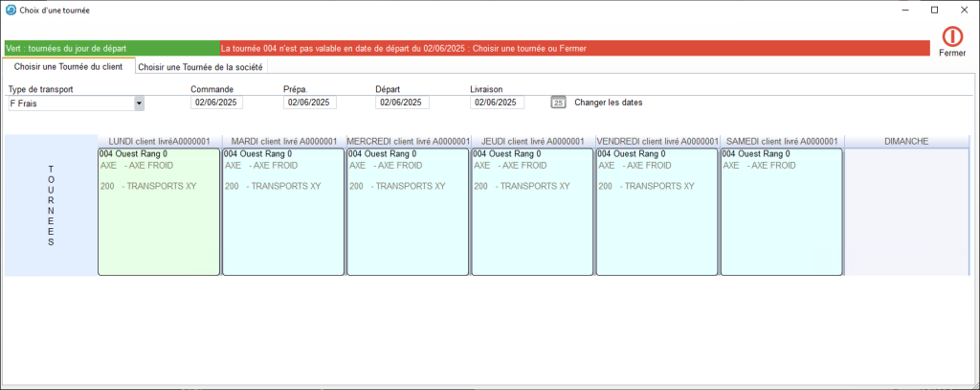Image resolution: width=980 pixels, height=390 pixels.
Task: Click in the Commande date field
Action: pyautogui.click(x=217, y=103)
